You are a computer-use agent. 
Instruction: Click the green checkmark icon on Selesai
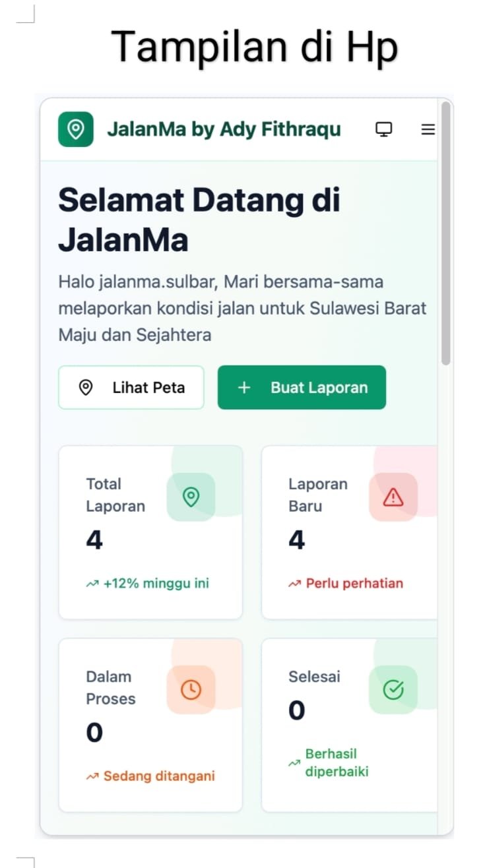click(x=393, y=689)
